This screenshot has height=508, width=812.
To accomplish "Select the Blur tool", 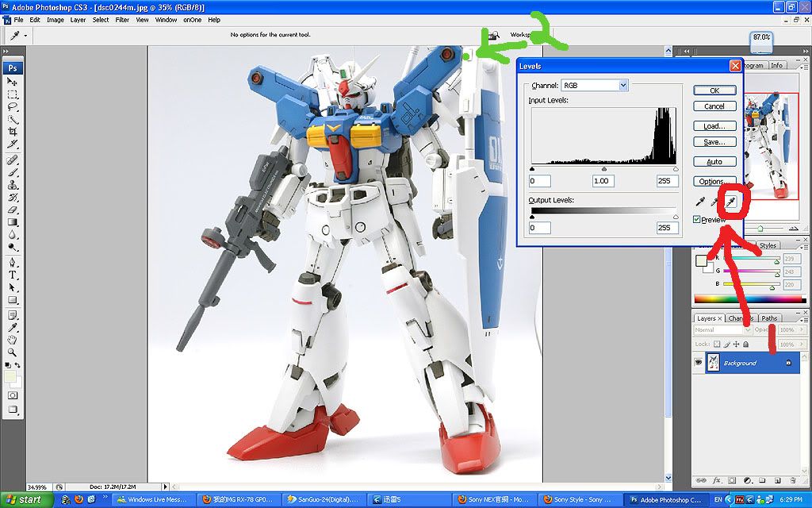I will (x=12, y=235).
